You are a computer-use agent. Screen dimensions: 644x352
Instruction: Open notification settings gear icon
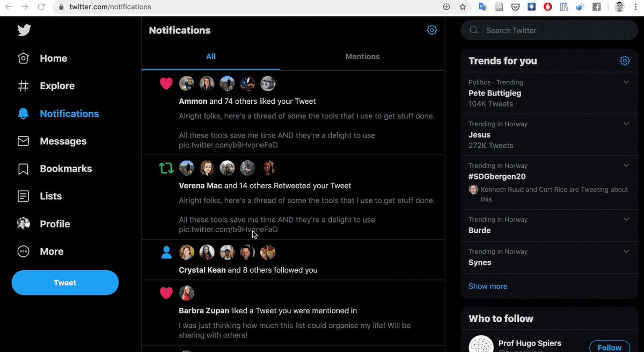point(431,30)
